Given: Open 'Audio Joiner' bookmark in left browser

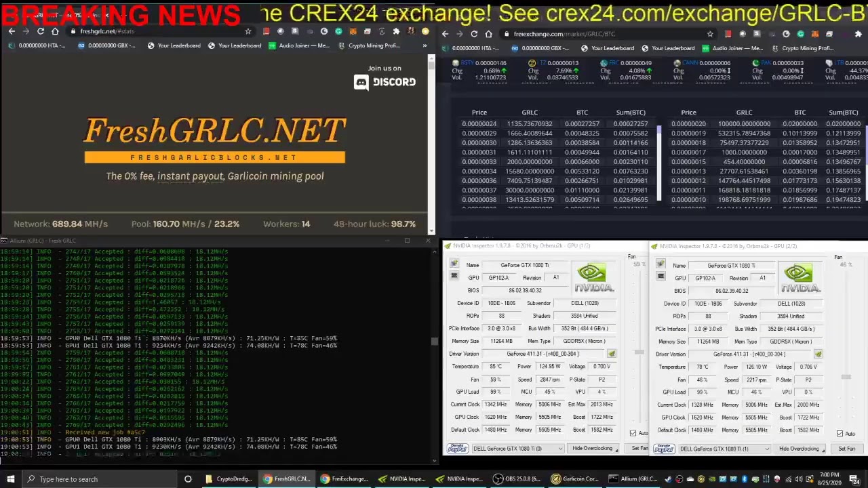Looking at the screenshot, I should click(299, 45).
